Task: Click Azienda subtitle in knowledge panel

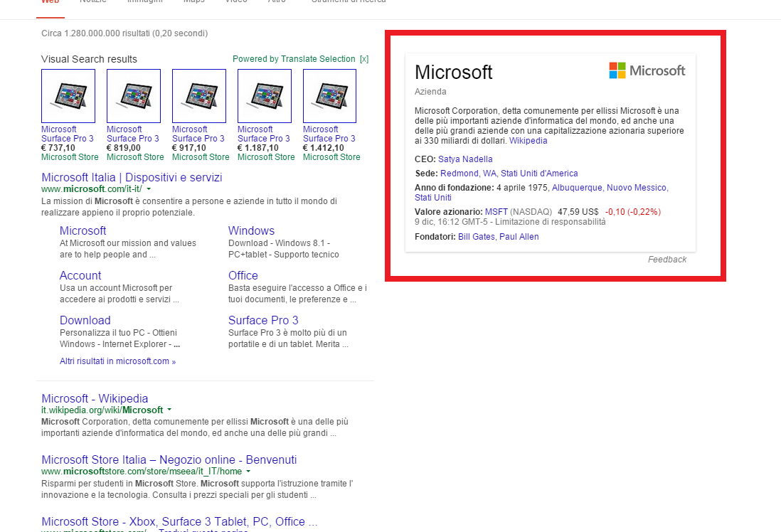Action: (430, 92)
